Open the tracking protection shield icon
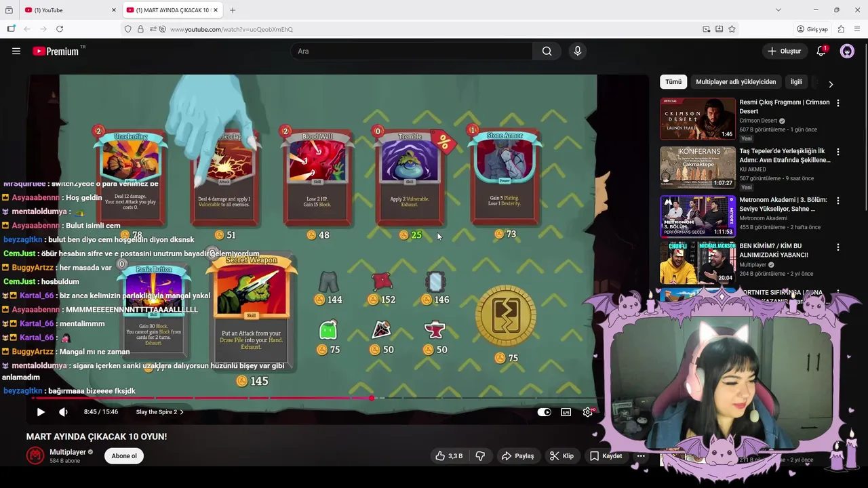Image resolution: width=868 pixels, height=488 pixels. click(x=127, y=29)
